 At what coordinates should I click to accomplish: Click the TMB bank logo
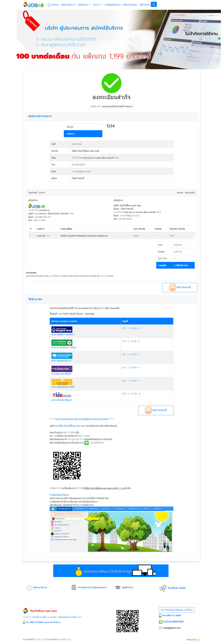(x=62, y=395)
